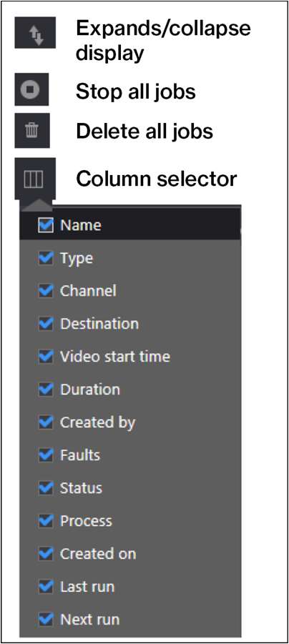Open the Column selector icon
This screenshot has width=289, height=644.
coord(35,179)
